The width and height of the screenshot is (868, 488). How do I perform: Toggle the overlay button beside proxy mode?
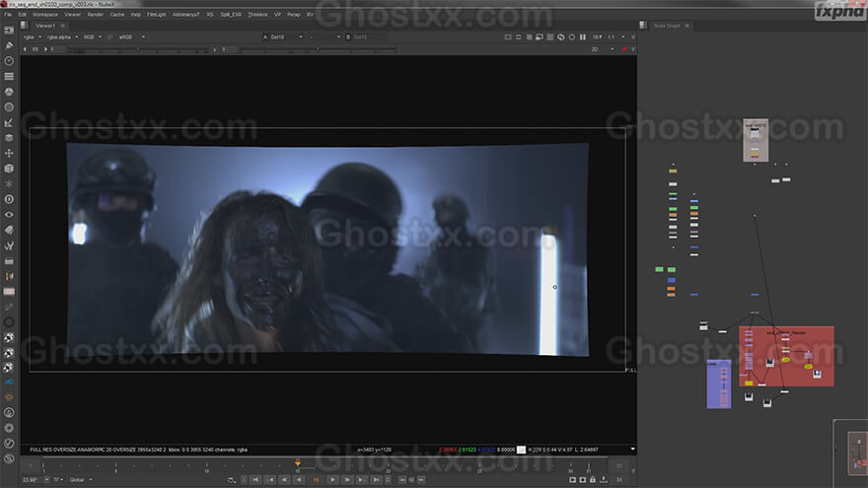(x=540, y=37)
